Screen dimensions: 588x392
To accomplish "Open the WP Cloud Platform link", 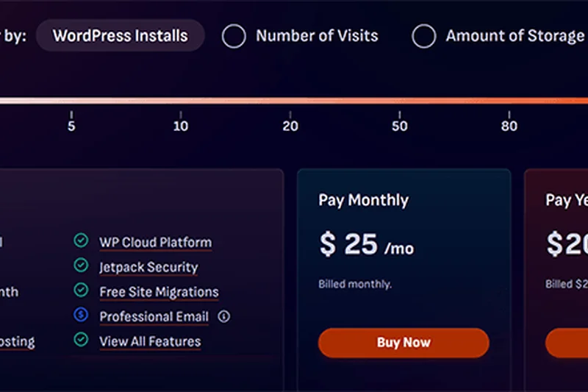I will click(155, 242).
